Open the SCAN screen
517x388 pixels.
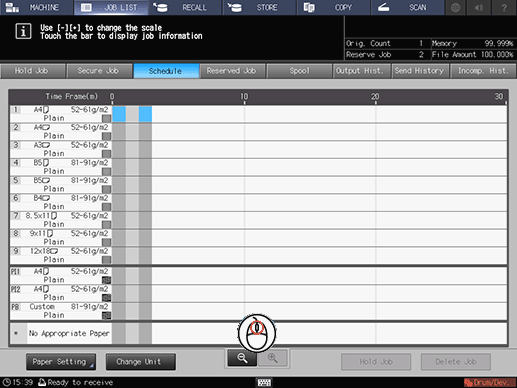pos(408,7)
